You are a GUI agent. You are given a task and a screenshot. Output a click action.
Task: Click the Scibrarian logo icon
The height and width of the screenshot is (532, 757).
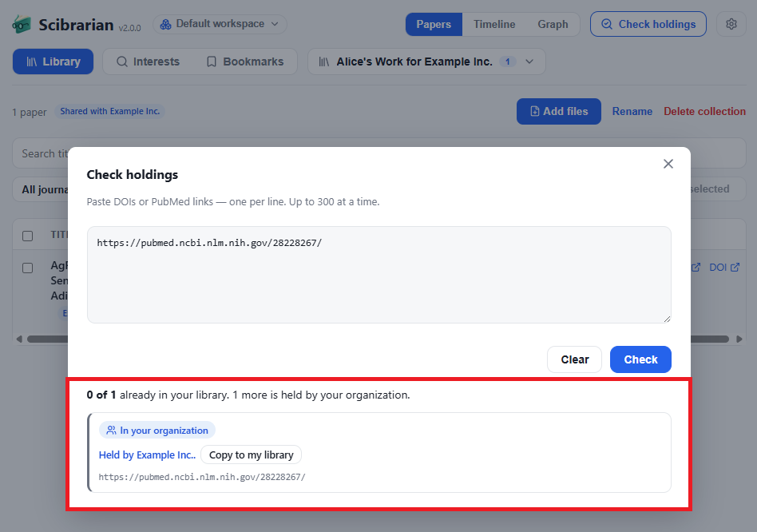pos(22,24)
